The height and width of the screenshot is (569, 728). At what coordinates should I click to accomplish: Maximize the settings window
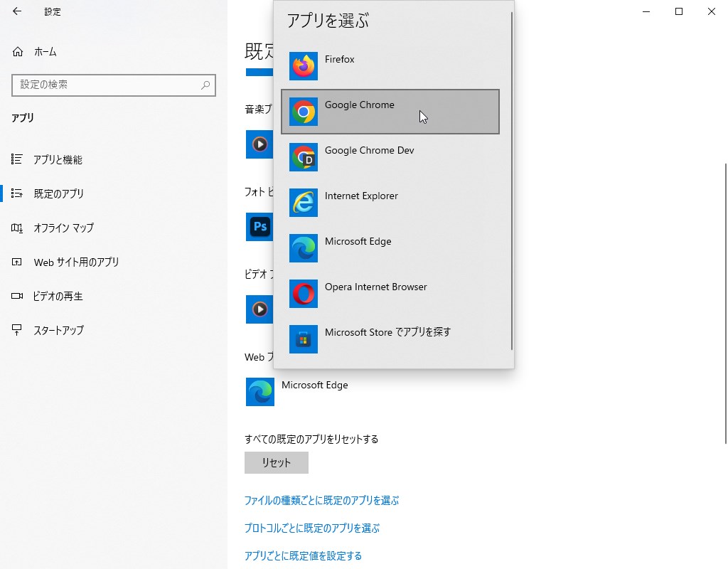pyautogui.click(x=679, y=11)
